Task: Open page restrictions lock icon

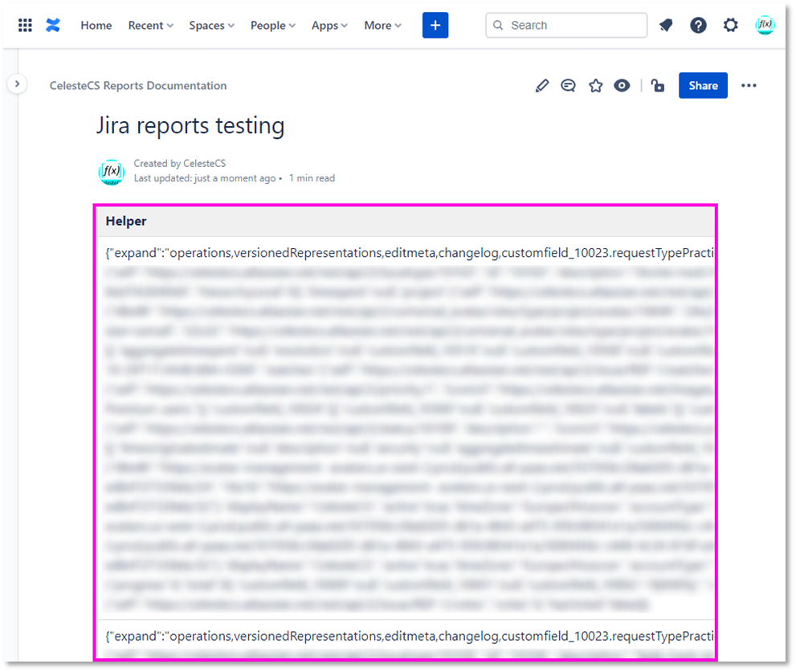Action: 658,86
